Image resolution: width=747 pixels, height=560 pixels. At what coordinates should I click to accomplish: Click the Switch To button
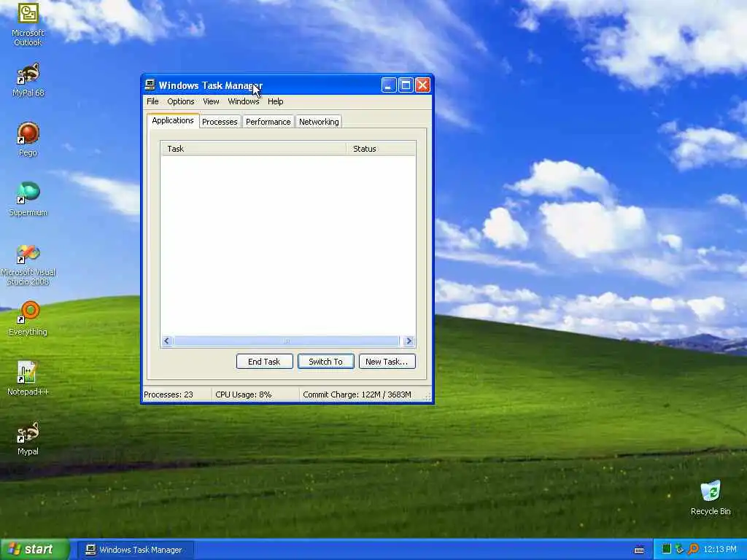coord(326,362)
